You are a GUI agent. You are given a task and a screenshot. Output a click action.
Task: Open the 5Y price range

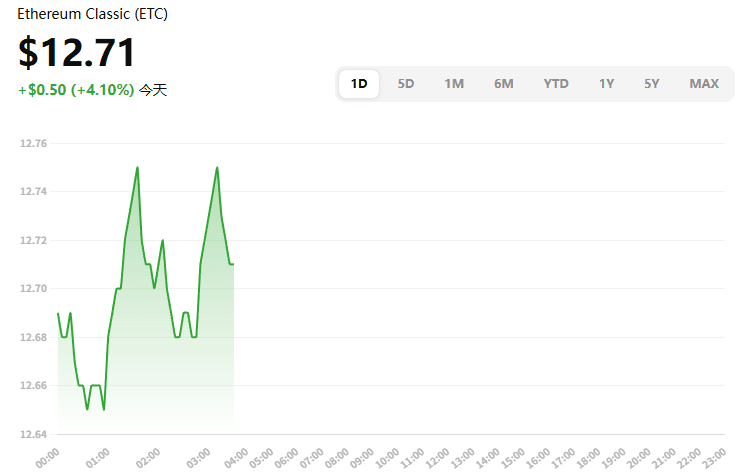coord(651,84)
